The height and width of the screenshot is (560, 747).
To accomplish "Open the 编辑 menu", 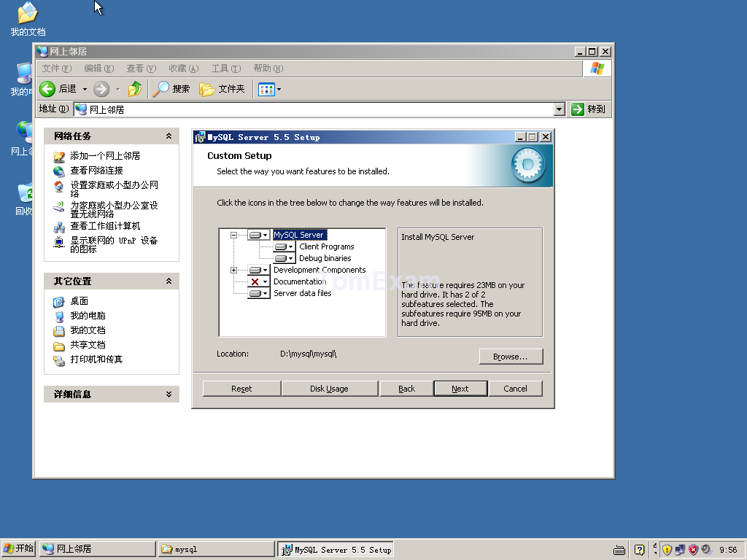I will point(99,69).
